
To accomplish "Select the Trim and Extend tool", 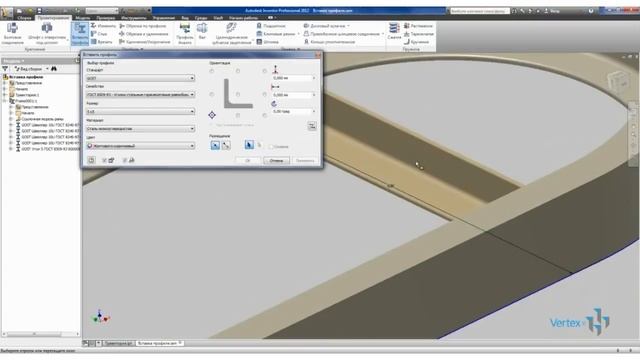I will [144, 34].
